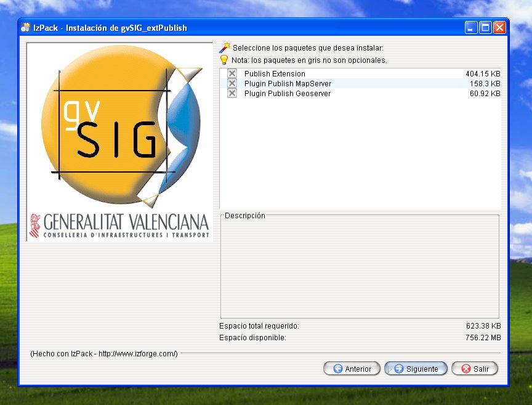The width and height of the screenshot is (532, 405).
Task: Select the Plugin Publish MapServer package name
Action: pos(288,83)
